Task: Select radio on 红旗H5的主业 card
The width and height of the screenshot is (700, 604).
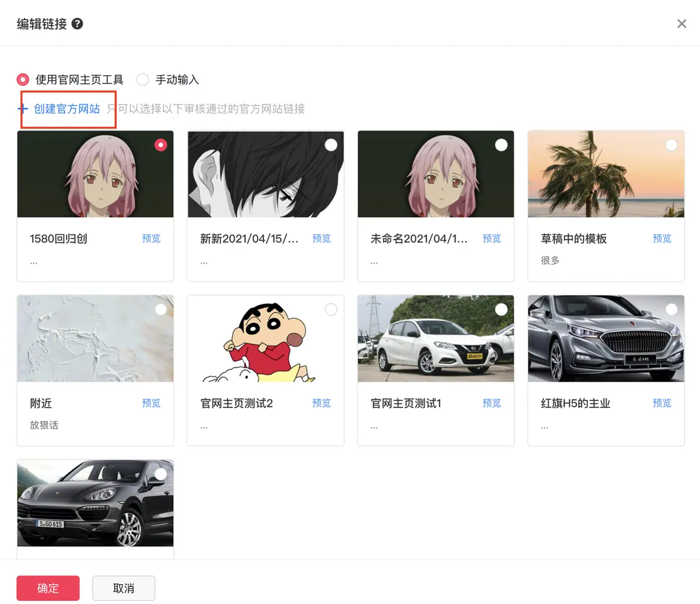Action: pos(671,309)
